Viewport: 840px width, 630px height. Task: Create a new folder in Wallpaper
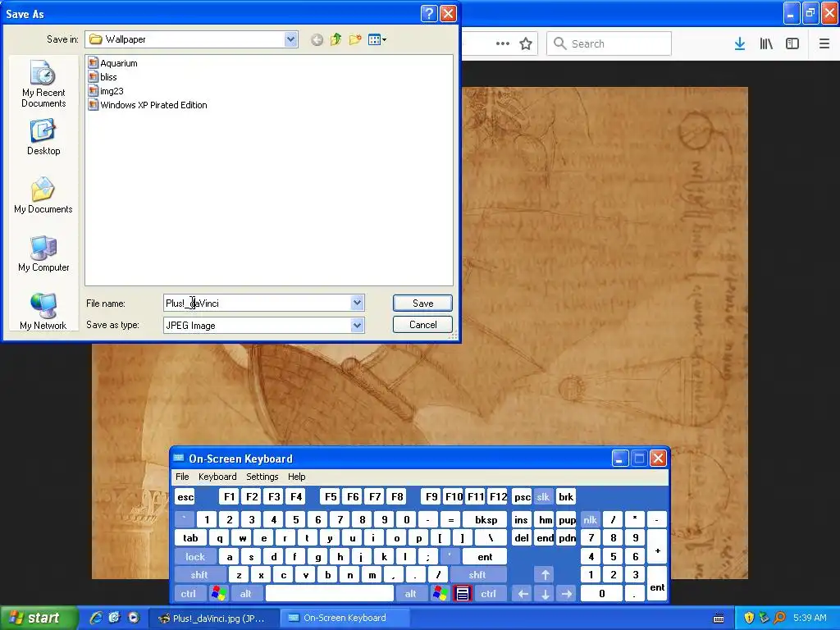pos(354,39)
